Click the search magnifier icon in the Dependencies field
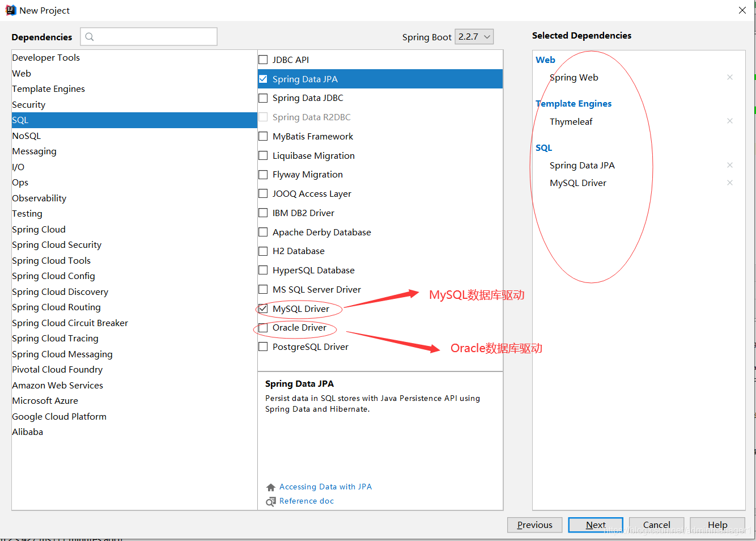This screenshot has width=756, height=541. [x=90, y=37]
